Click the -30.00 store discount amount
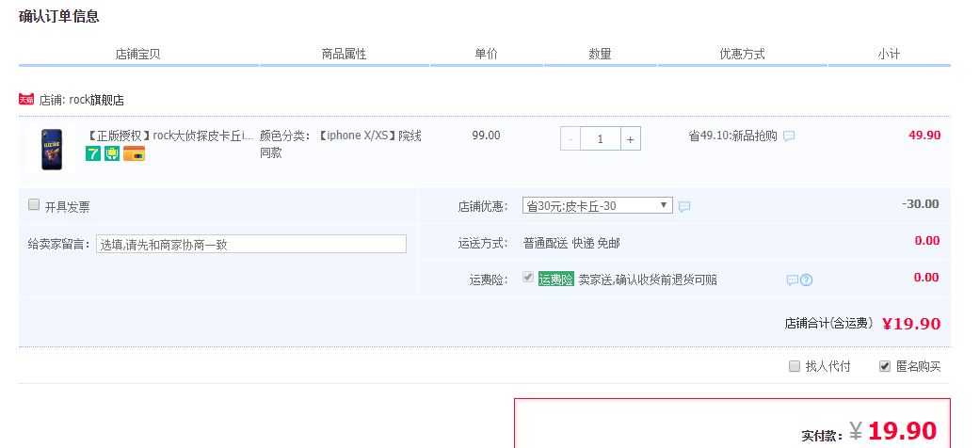The width and height of the screenshot is (980, 448). tap(921, 204)
